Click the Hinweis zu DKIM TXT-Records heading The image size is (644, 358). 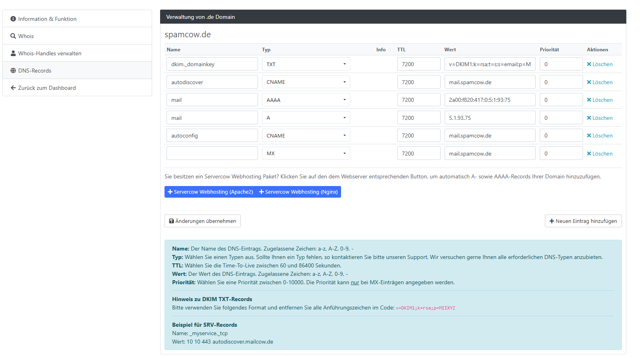pos(212,299)
